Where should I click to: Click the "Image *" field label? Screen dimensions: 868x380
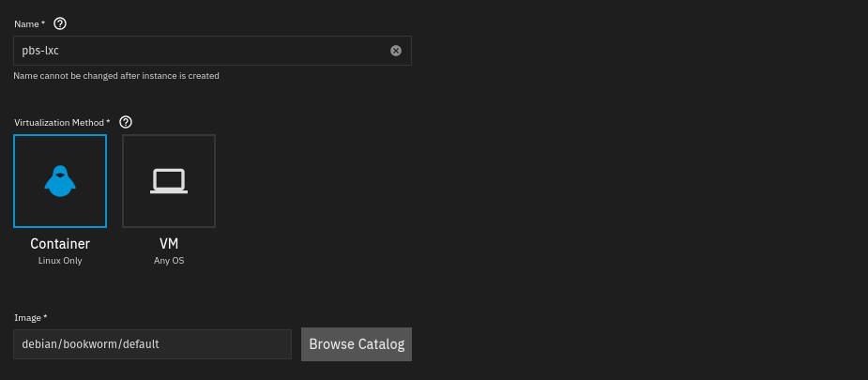[30, 318]
